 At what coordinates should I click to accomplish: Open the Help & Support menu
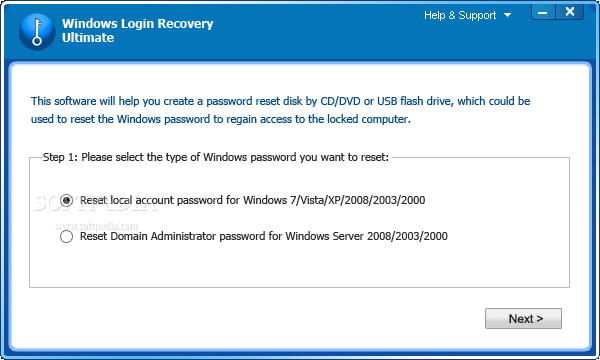(460, 15)
